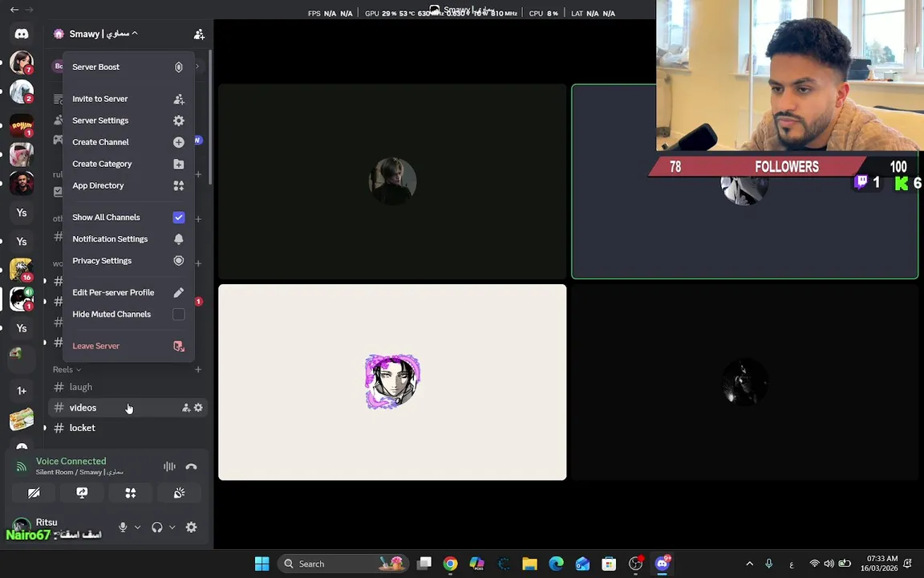Launch an activity from voice panel
The width and height of the screenshot is (924, 578).
131,493
